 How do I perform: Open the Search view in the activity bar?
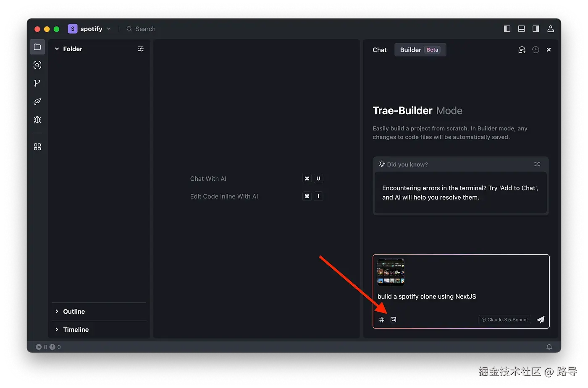(x=37, y=65)
